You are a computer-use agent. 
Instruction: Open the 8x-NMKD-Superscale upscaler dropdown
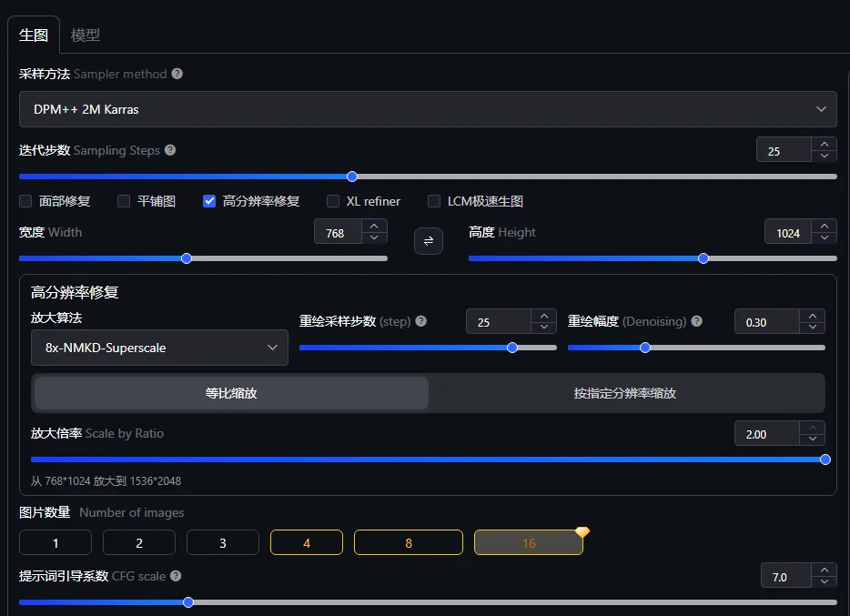(159, 348)
